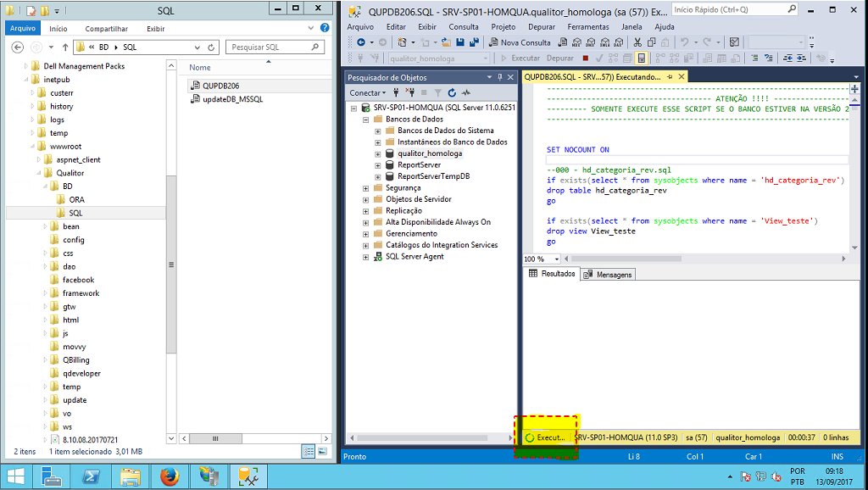
Task: Click the cut scissors icon
Action: pyautogui.click(x=637, y=42)
